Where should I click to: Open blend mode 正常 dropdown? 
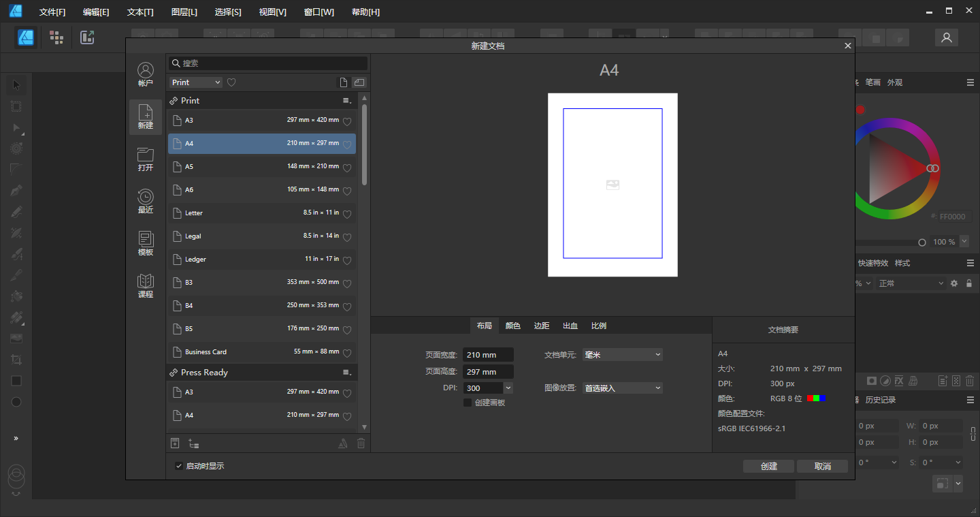pos(911,283)
